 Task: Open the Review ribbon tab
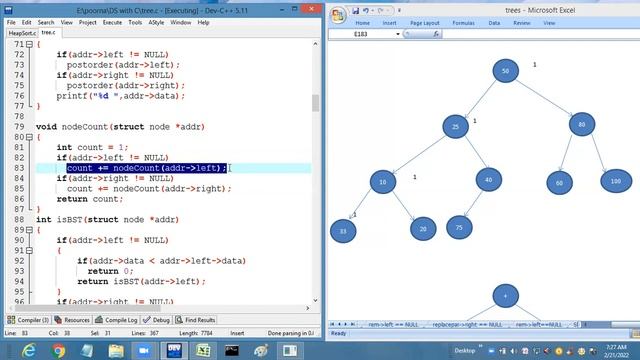(522, 23)
